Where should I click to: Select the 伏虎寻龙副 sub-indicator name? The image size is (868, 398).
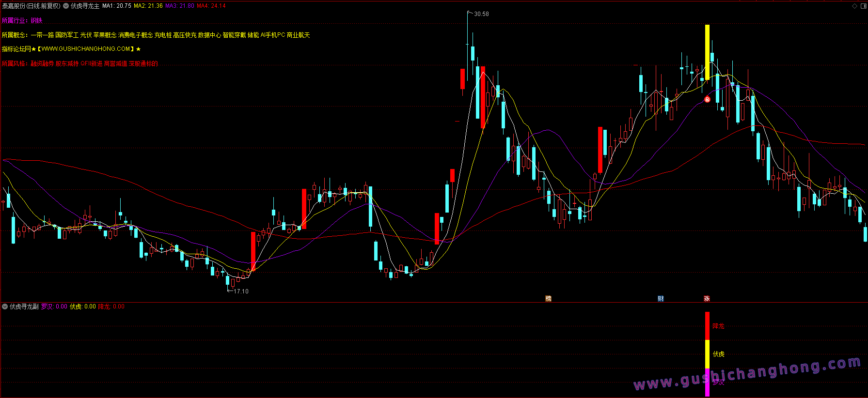point(24,306)
